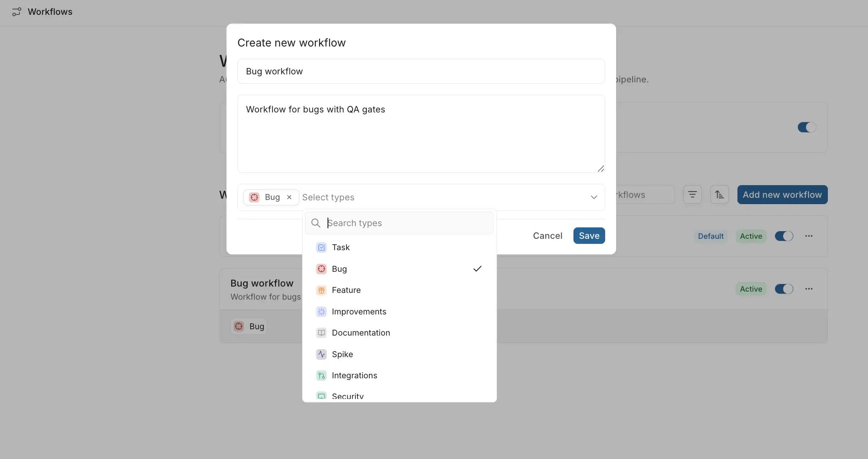Image resolution: width=868 pixels, height=459 pixels.
Task: Disable the topmost workflow toggle
Action: click(x=806, y=127)
